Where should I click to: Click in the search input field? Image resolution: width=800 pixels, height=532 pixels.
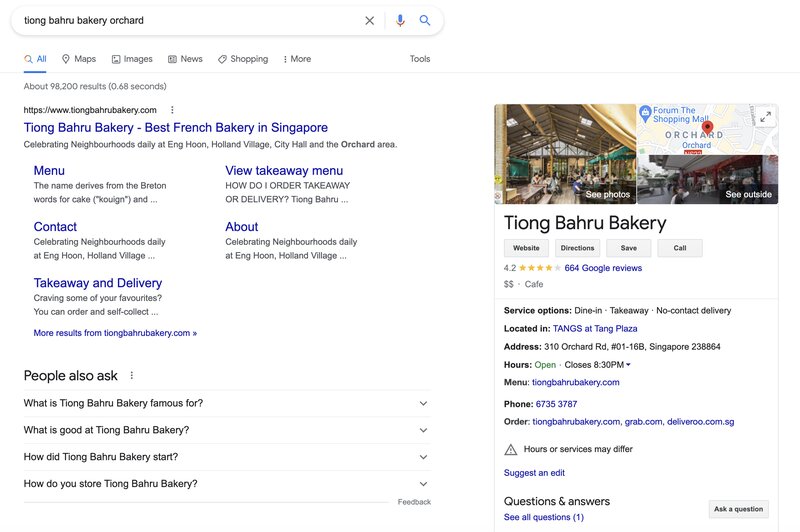pyautogui.click(x=189, y=20)
